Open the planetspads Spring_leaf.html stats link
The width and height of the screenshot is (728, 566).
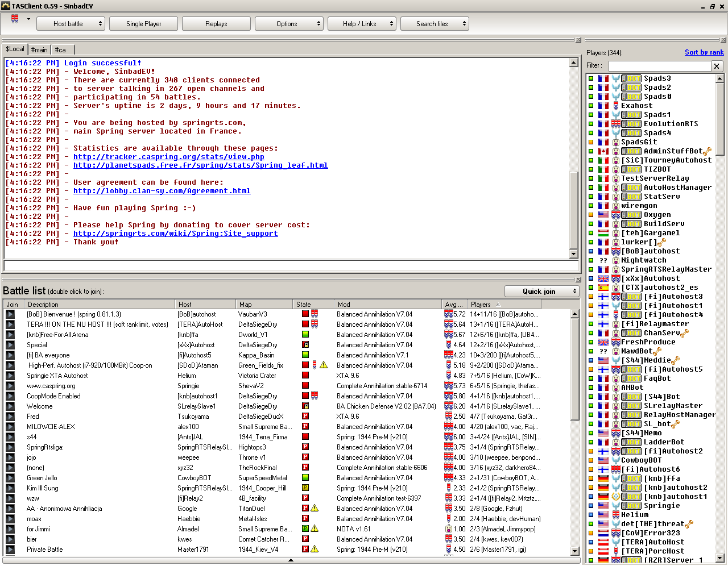[200, 165]
